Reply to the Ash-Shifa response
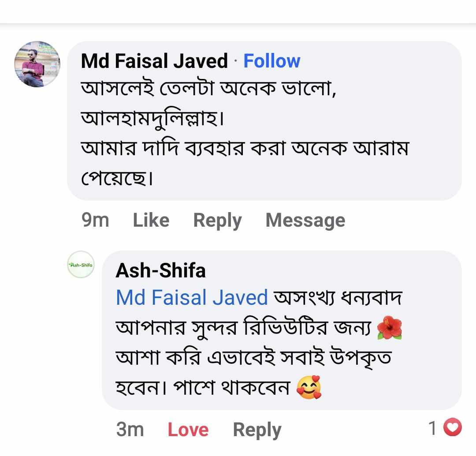The image size is (476, 456). [257, 430]
